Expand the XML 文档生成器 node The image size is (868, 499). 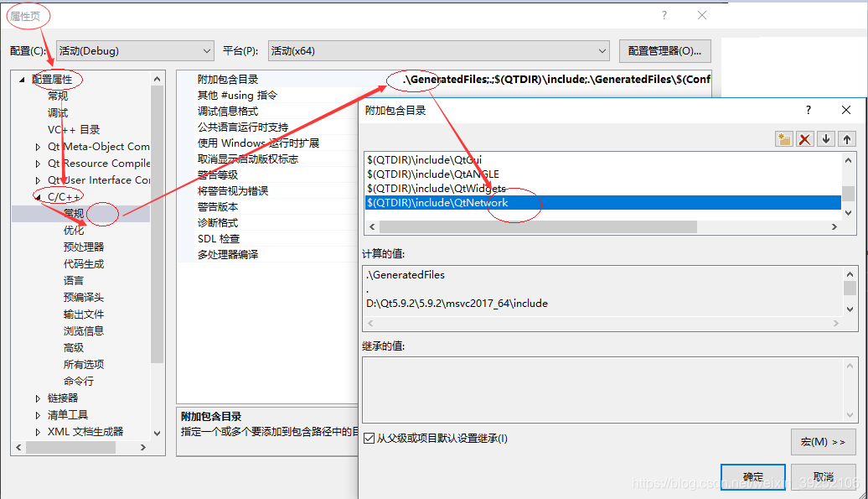coord(38,432)
